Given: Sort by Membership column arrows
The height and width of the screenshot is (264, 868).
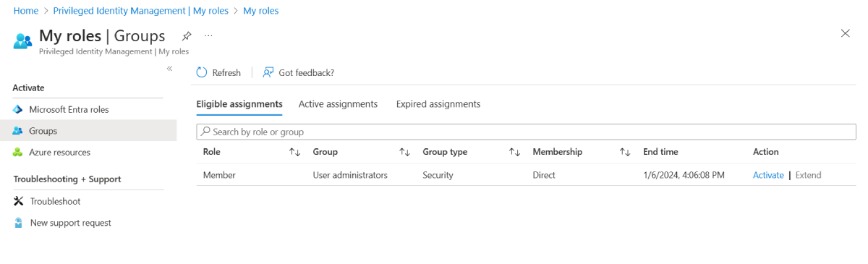Looking at the screenshot, I should [x=625, y=152].
